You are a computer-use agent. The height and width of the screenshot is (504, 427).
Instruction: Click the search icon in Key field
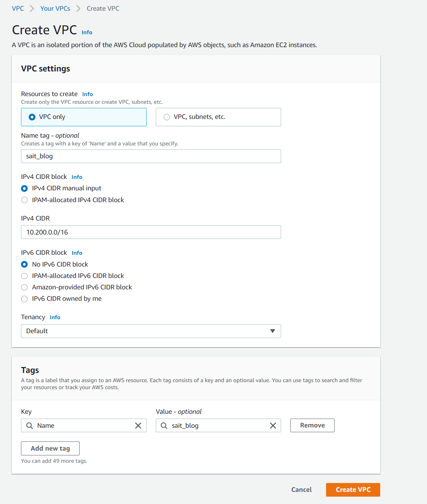(29, 426)
